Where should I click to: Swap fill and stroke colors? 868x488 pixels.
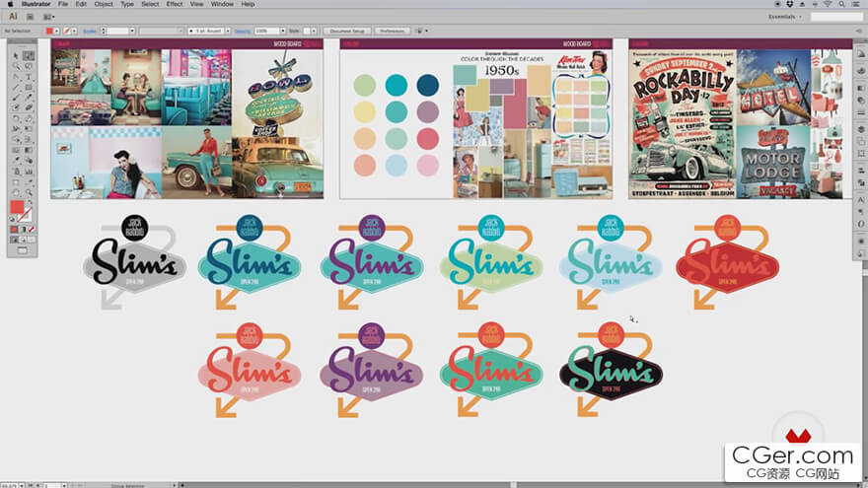tap(30, 202)
